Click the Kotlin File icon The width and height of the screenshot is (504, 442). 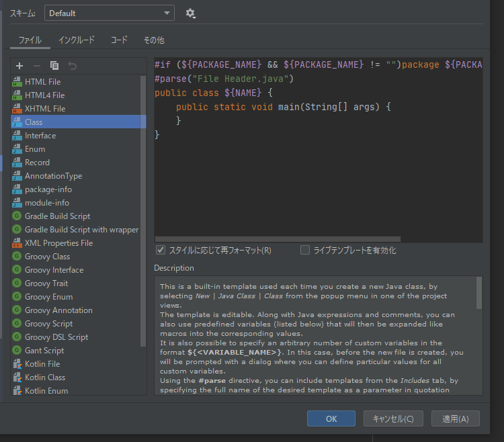(x=17, y=364)
